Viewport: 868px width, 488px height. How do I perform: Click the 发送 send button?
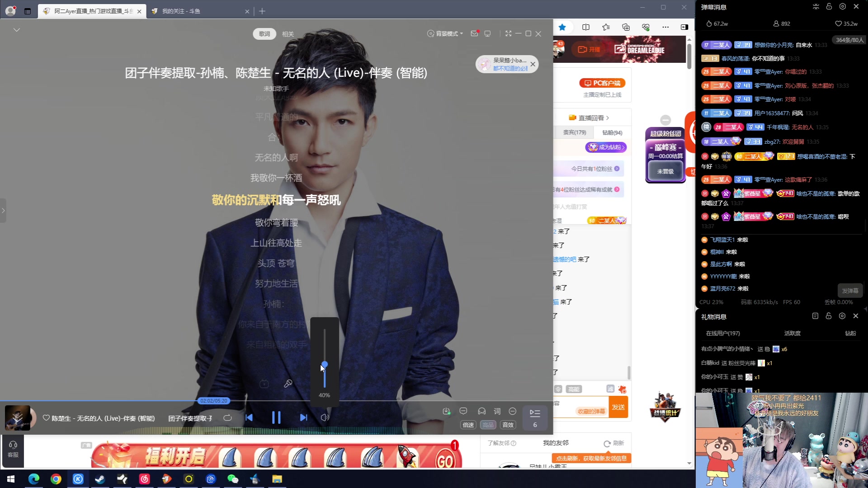coord(618,407)
